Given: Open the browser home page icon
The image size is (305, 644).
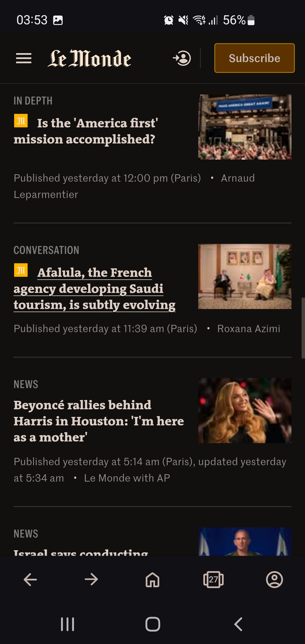Looking at the screenshot, I should coord(152,580).
